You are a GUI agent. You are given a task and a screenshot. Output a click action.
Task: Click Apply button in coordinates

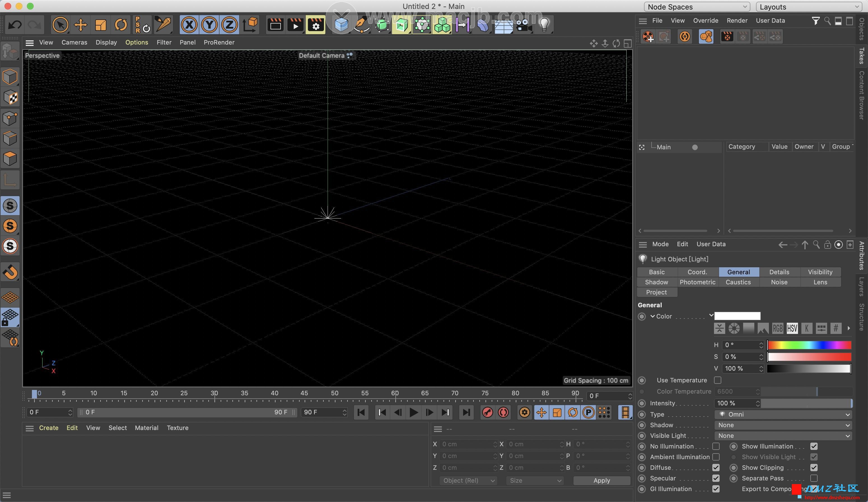602,480
